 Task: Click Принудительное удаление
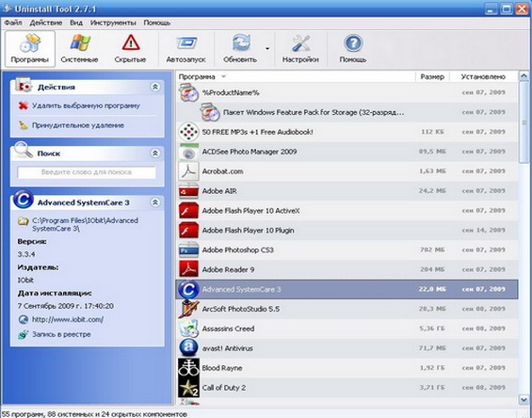tap(78, 125)
